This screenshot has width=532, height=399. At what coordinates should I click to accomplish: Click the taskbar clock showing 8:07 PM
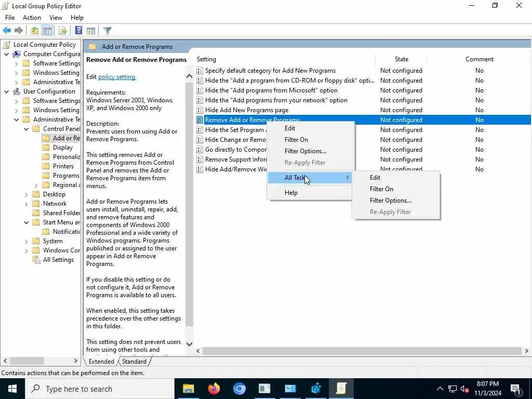coord(487,389)
